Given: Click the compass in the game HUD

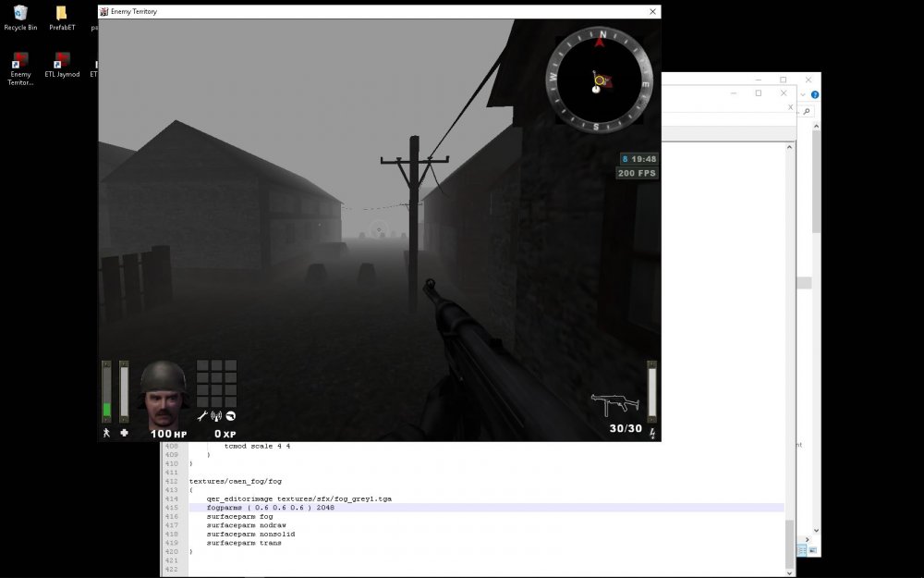Looking at the screenshot, I should (x=599, y=80).
